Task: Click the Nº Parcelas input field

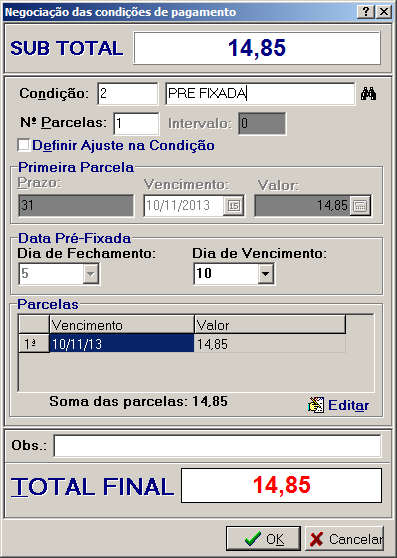Action: [x=136, y=124]
